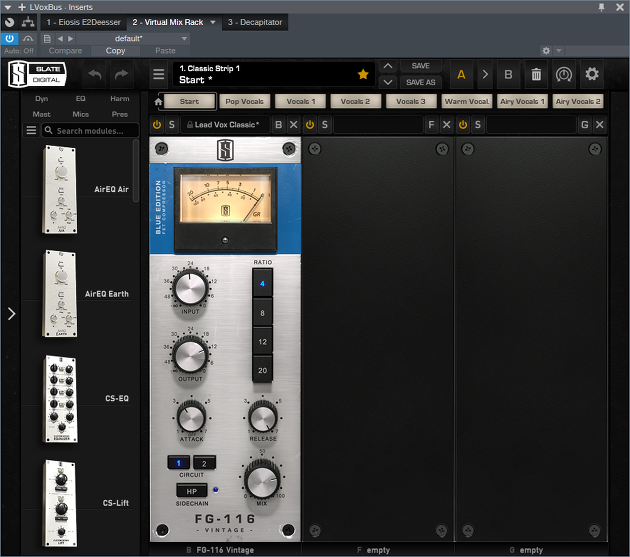Select ratio 8 button
The width and height of the screenshot is (630, 557).
(262, 313)
